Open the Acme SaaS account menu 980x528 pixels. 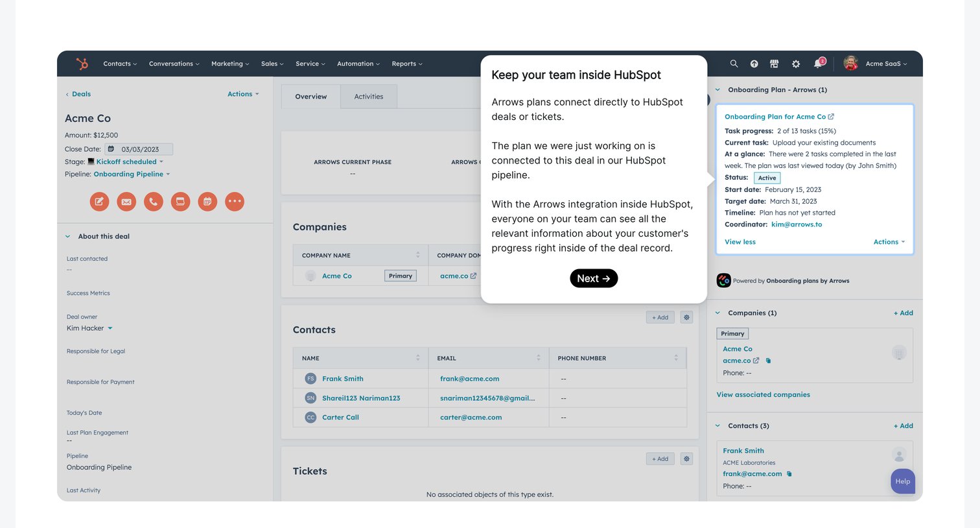tap(886, 64)
